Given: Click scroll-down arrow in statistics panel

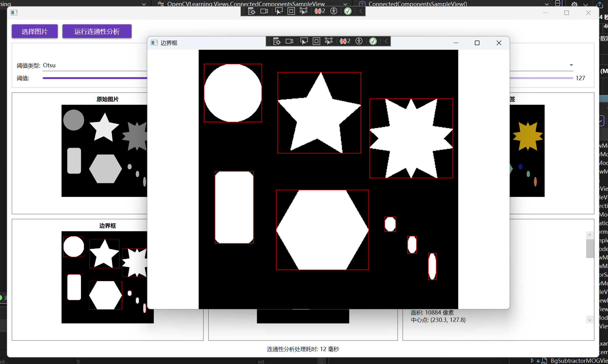Looking at the screenshot, I should [590, 319].
